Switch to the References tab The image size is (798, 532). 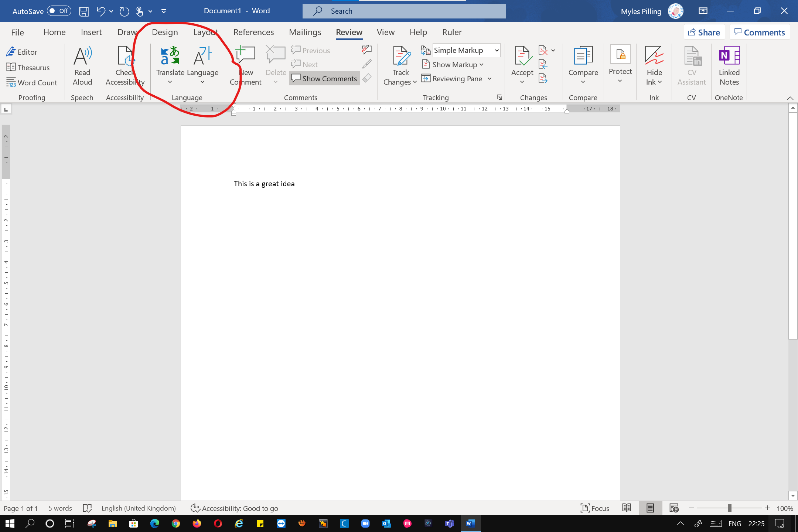[253, 32]
